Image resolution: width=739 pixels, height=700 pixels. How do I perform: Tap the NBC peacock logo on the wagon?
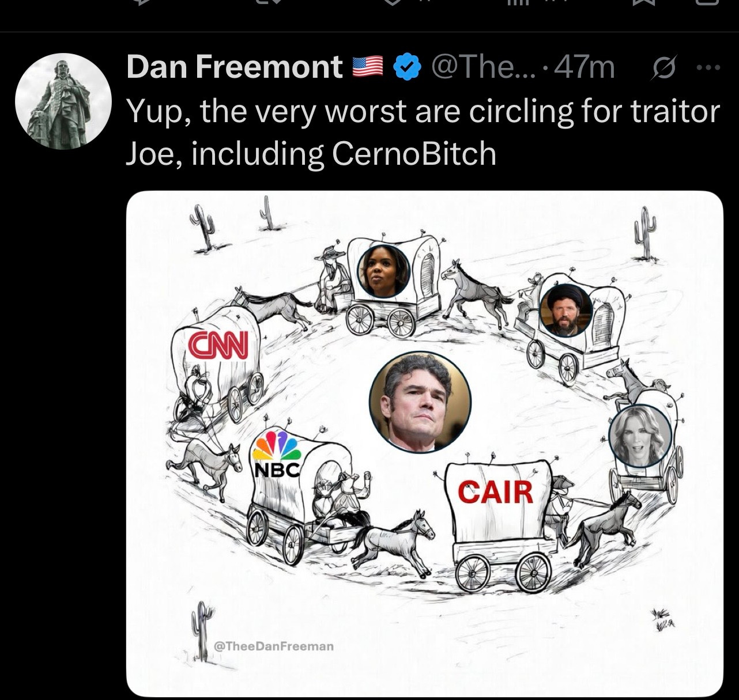click(276, 453)
